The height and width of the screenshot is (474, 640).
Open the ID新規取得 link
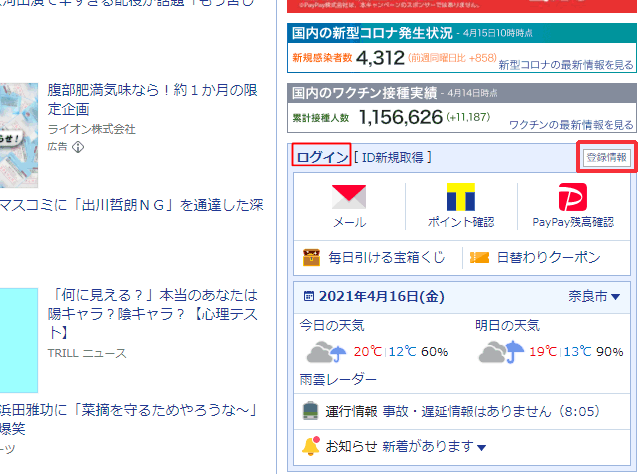[x=396, y=157]
